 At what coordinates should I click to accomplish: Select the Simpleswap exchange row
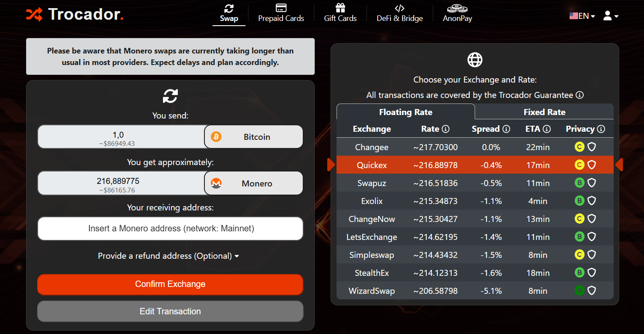point(475,255)
